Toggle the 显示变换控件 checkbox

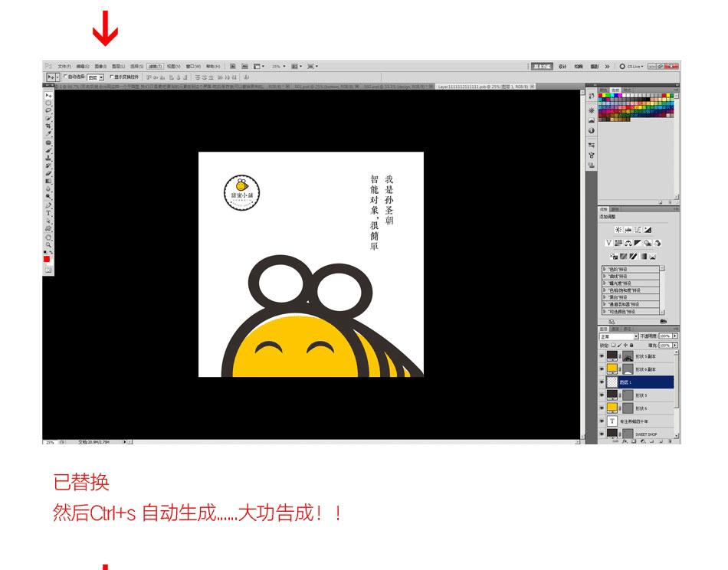(111, 77)
